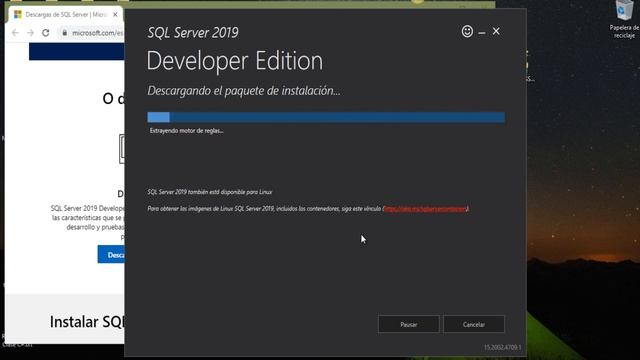
Task: Click the 'Developer Edition' heading
Action: point(235,61)
